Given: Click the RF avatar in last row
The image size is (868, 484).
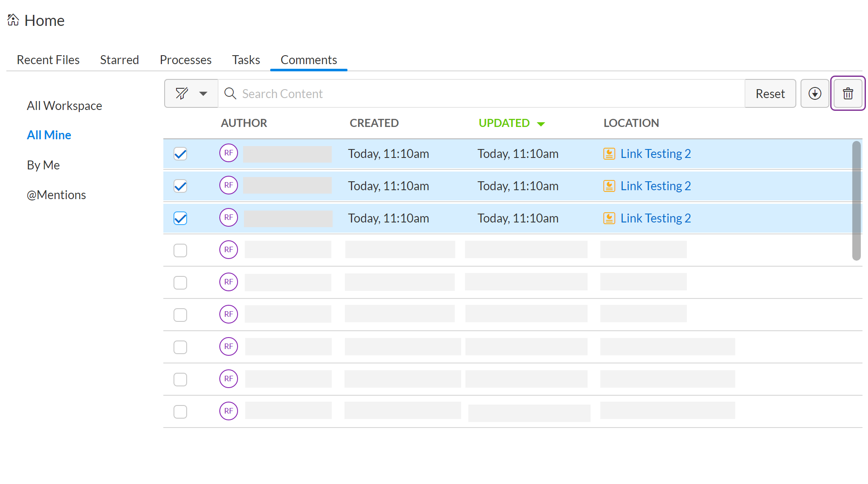Looking at the screenshot, I should (x=229, y=411).
